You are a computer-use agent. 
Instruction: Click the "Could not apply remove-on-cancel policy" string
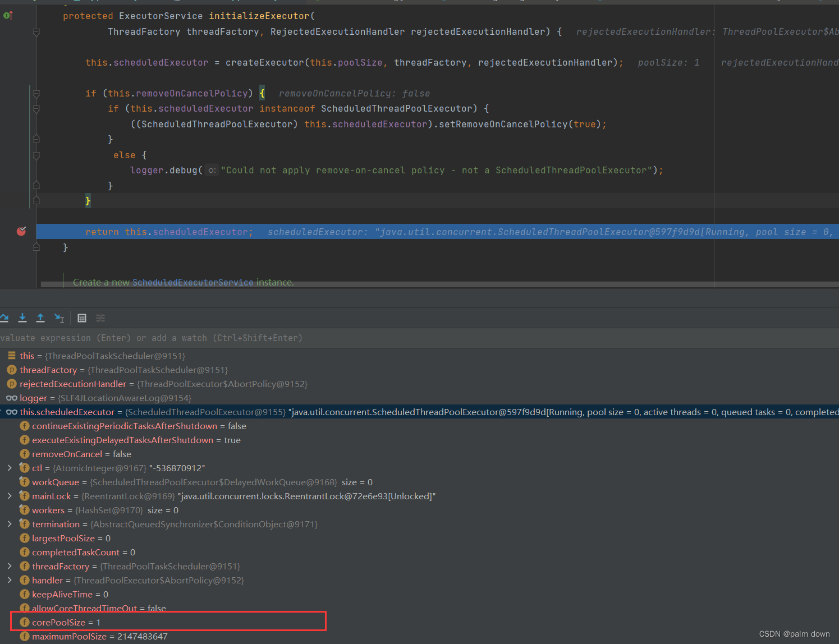436,170
